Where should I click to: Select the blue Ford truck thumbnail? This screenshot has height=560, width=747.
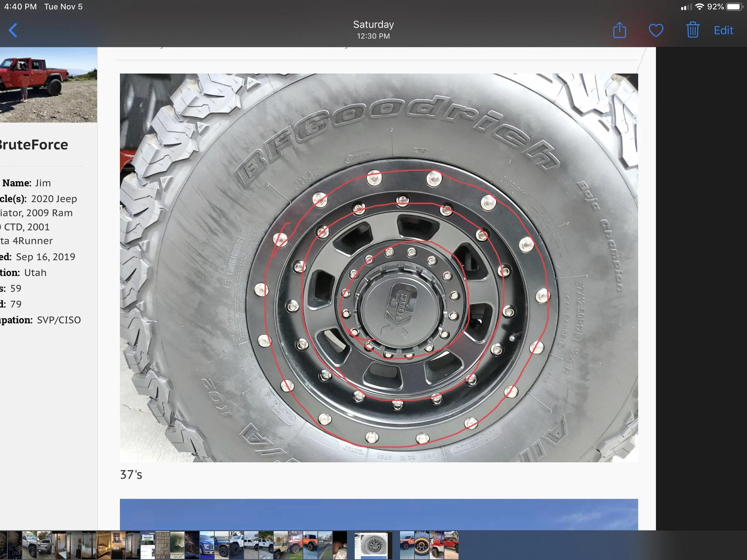(207, 545)
